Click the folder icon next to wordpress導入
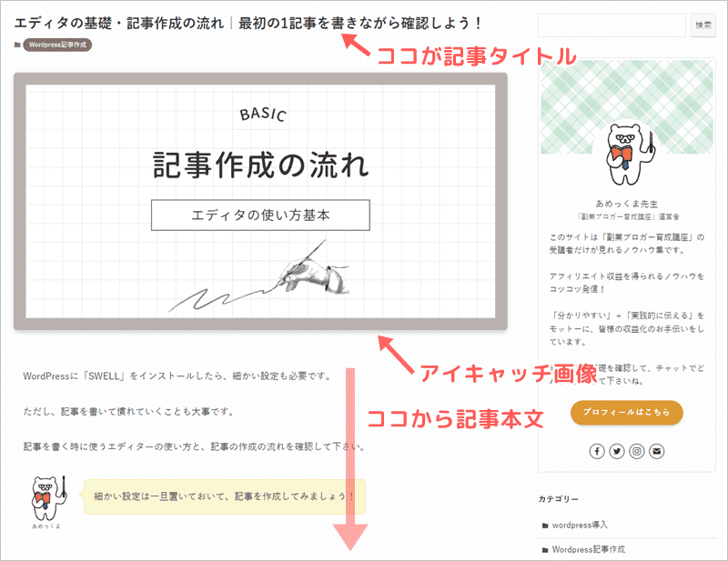The width and height of the screenshot is (728, 561). click(x=545, y=526)
